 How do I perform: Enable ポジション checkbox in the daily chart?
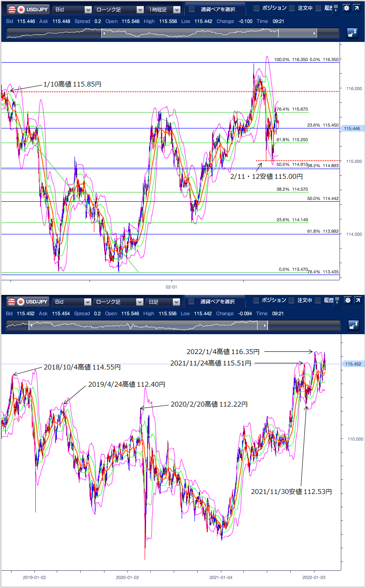(256, 301)
